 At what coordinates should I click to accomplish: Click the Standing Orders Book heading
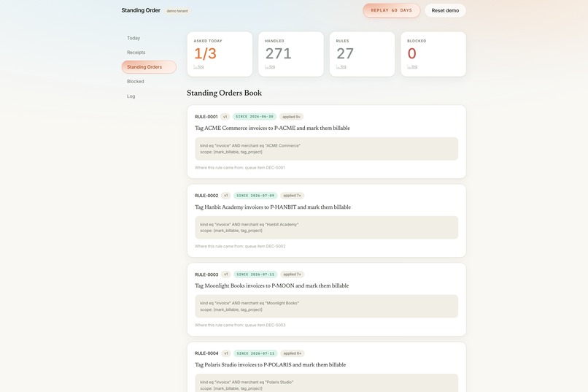coord(224,93)
